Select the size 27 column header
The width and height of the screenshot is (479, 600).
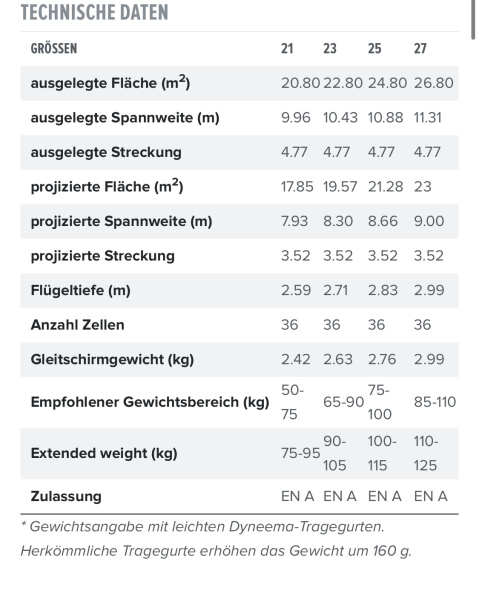[x=420, y=49]
